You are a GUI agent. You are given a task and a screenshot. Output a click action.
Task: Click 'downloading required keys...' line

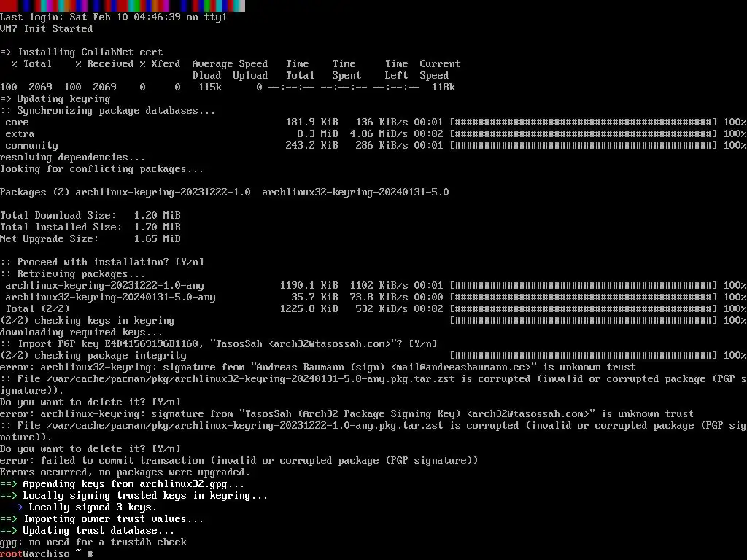pos(82,332)
